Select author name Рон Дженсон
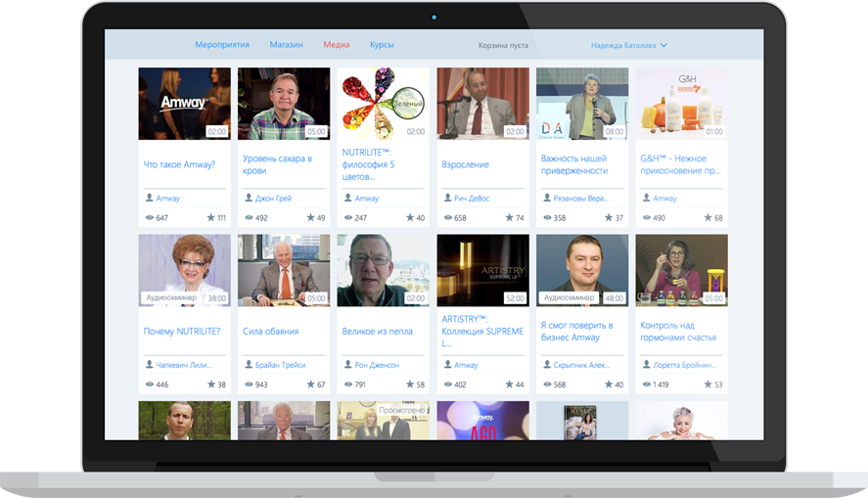 [x=377, y=365]
